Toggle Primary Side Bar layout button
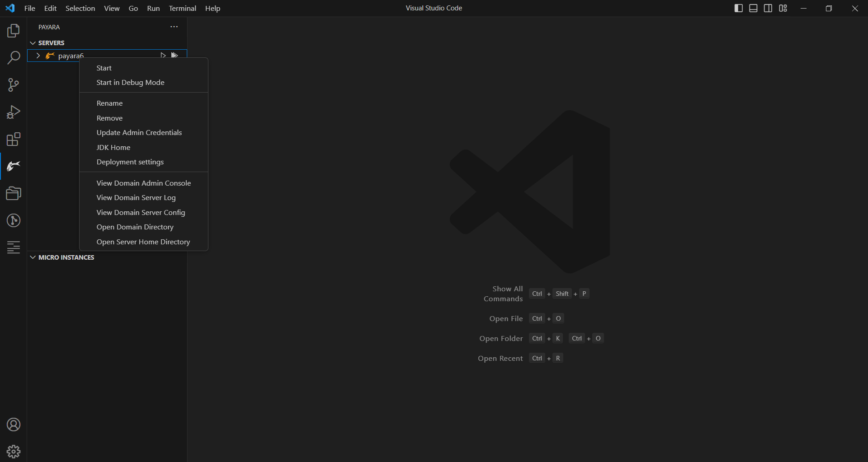Screen dimensions: 868x462 click(739, 8)
